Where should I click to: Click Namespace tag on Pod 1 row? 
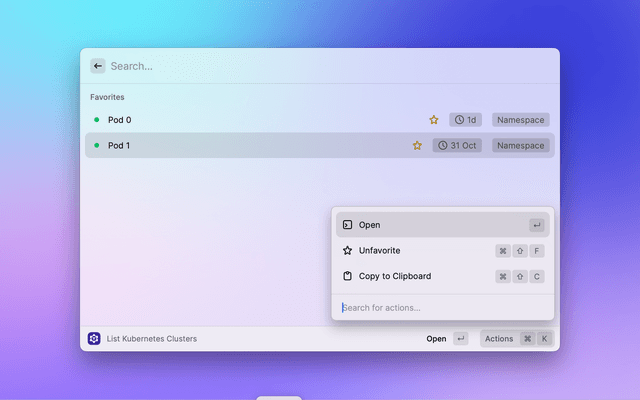[x=521, y=145]
